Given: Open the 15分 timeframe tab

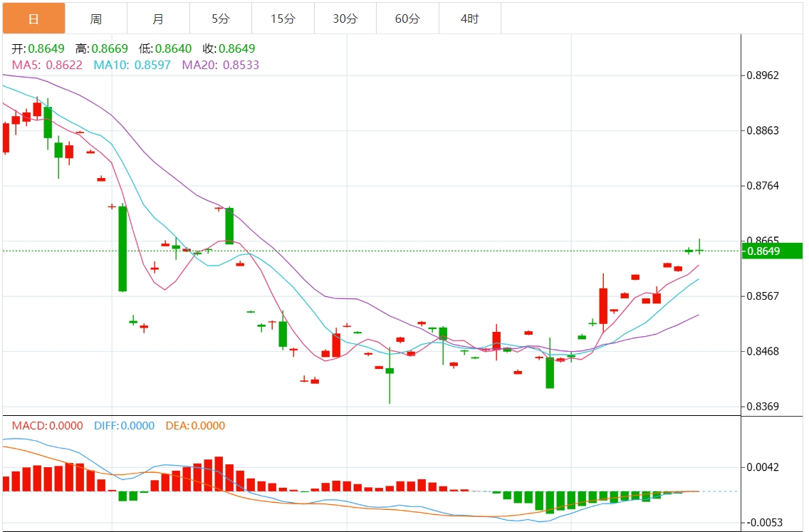Looking at the screenshot, I should click(x=283, y=19).
